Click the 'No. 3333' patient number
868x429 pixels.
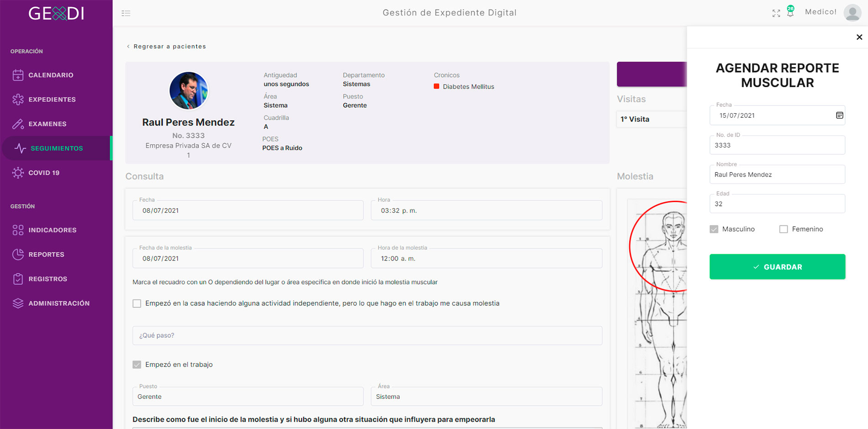tap(188, 136)
